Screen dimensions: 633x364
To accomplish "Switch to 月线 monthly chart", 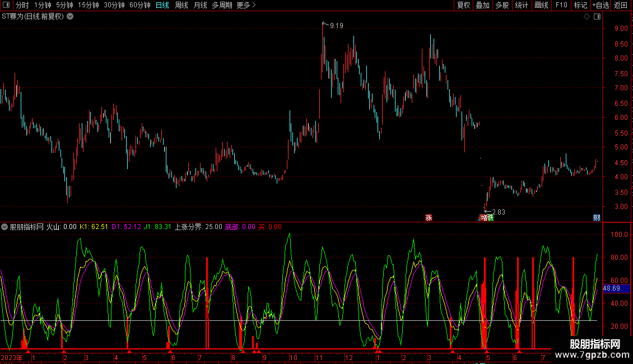I will coord(200,5).
